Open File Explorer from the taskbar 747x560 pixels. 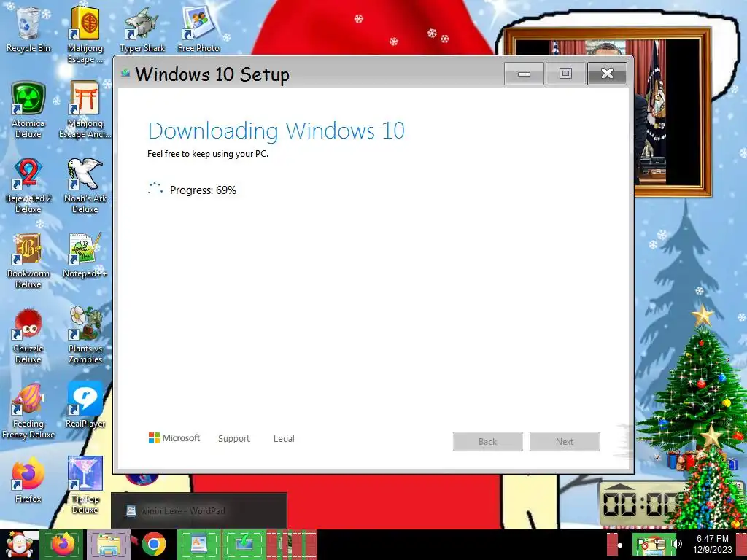pos(109,544)
